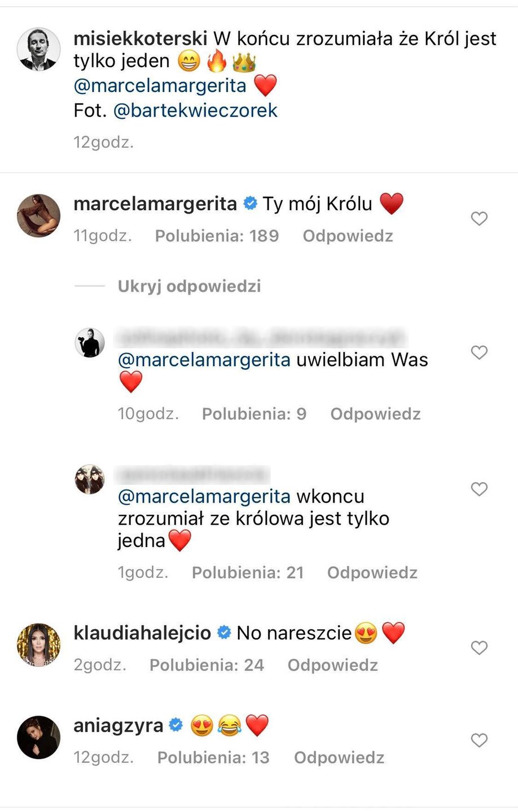Open klaudiahalejcio's profile photo
Viewport: 518px width, 812px height.
38,645
